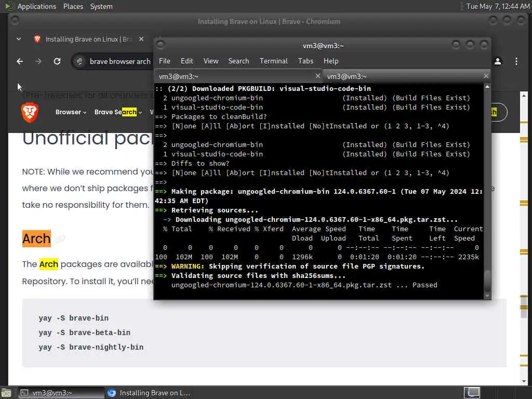Expand the Browser dropdown on Brave site
Image resolution: width=532 pixels, height=399 pixels.
pyautogui.click(x=71, y=112)
